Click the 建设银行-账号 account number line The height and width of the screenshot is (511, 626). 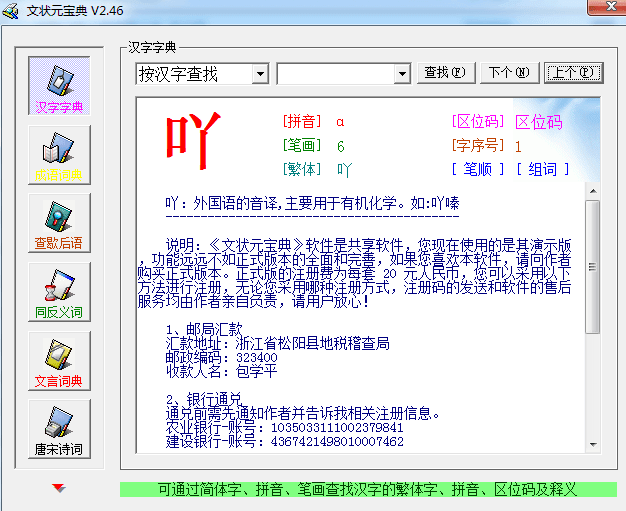[x=285, y=442]
